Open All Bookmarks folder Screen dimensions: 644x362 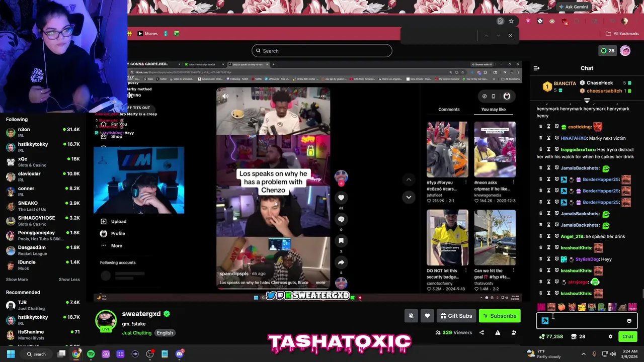622,33
